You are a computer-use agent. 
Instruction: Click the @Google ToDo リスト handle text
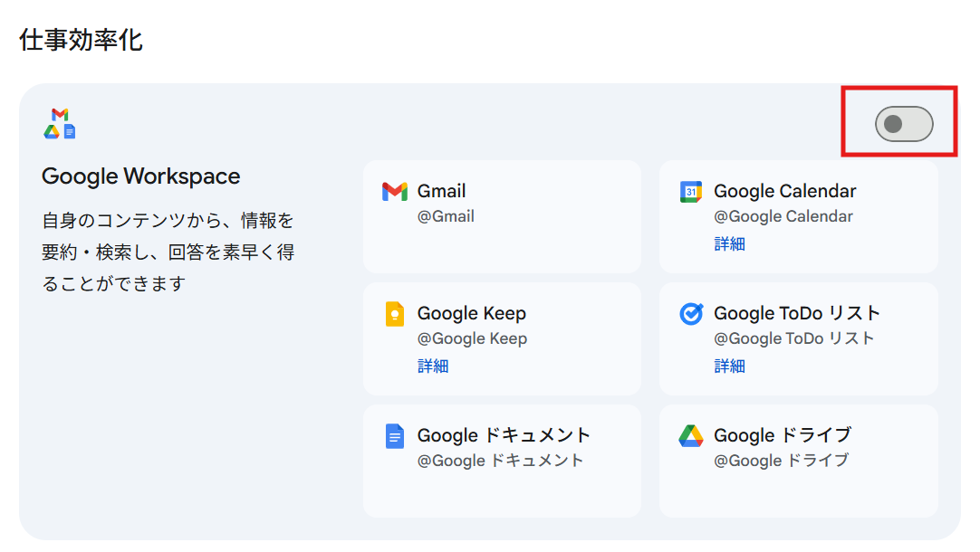coord(793,338)
